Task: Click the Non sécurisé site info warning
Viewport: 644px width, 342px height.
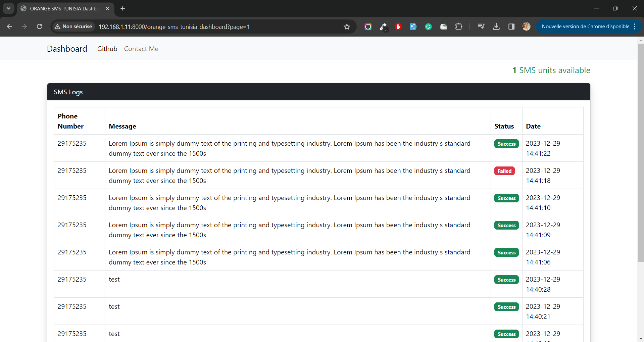Action: tap(73, 27)
